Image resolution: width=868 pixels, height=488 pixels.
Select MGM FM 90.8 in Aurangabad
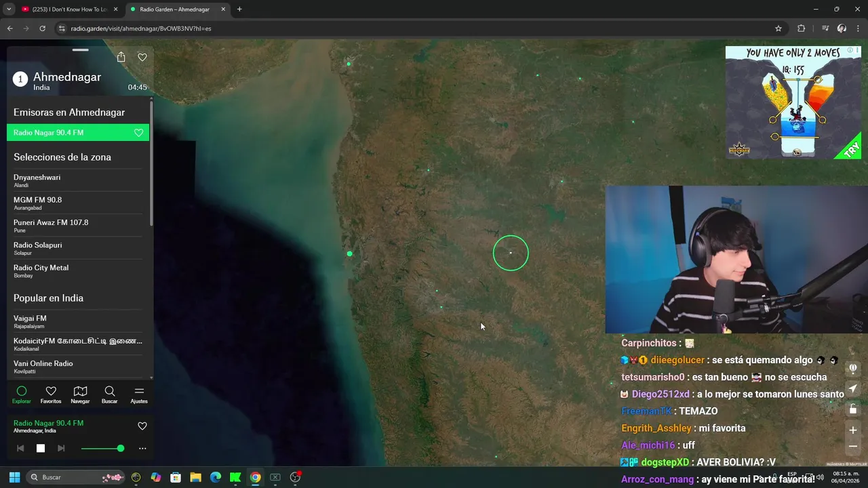click(x=78, y=203)
